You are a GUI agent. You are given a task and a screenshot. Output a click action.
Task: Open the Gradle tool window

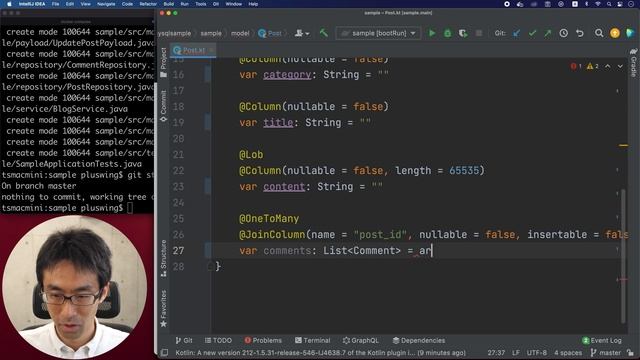click(x=633, y=63)
